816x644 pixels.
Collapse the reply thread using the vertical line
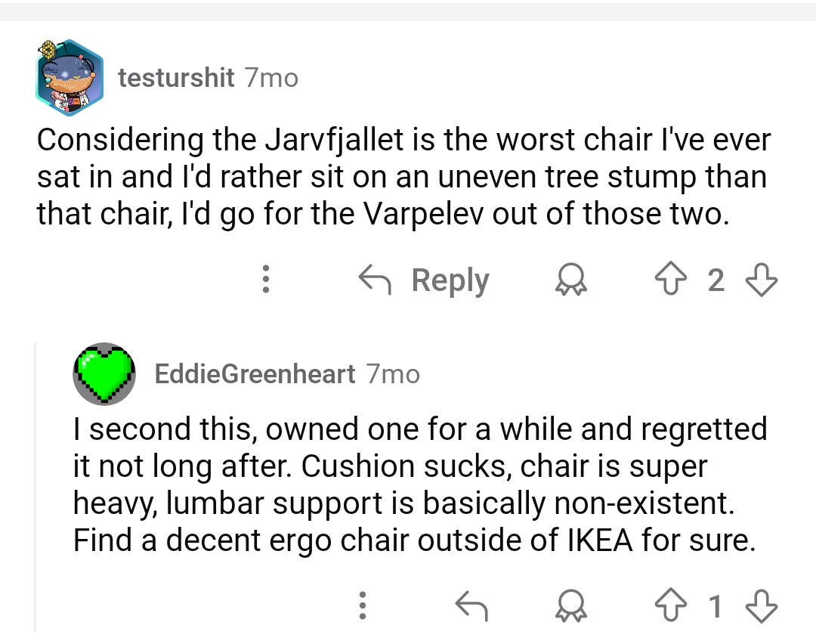point(36,484)
